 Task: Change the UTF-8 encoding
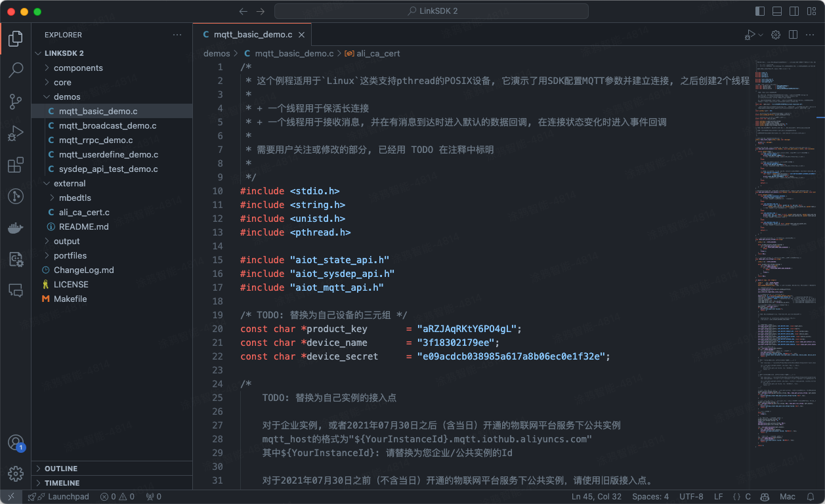691,497
